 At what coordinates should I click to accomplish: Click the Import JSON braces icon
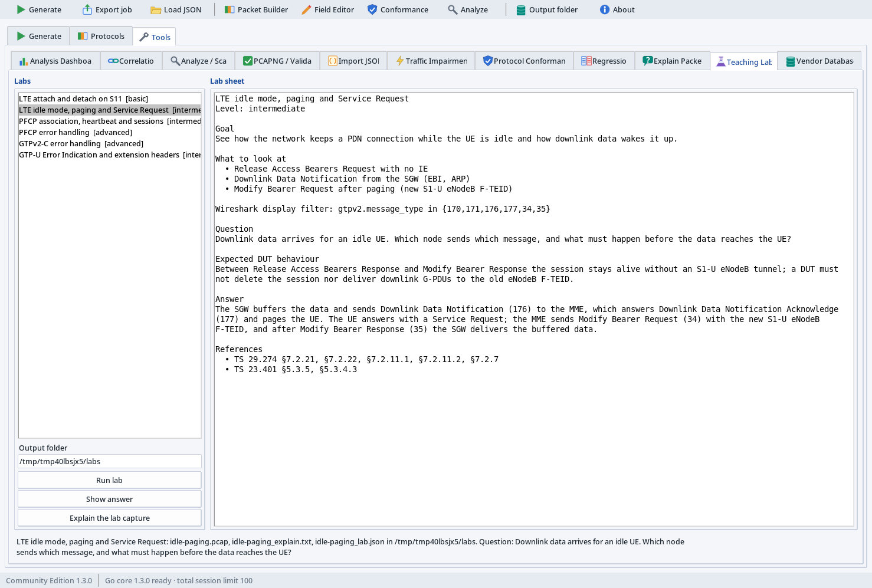click(333, 61)
